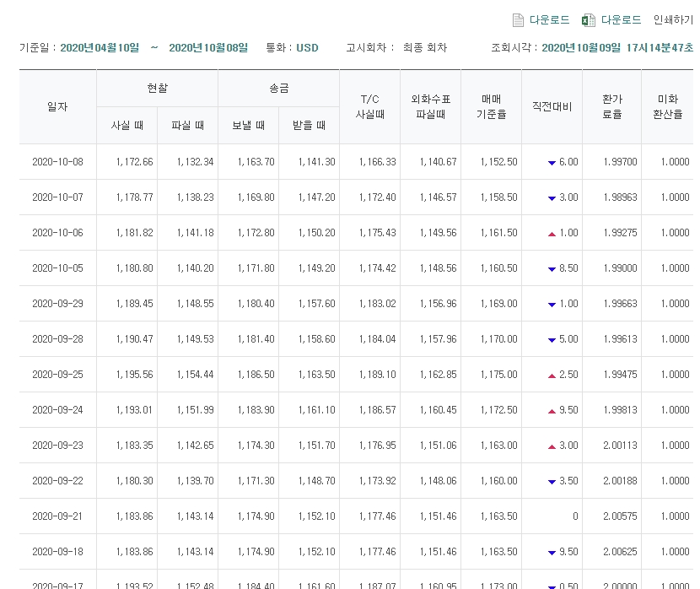Click the 인쇄하기 print button
The height and width of the screenshot is (589, 700).
pos(673,19)
